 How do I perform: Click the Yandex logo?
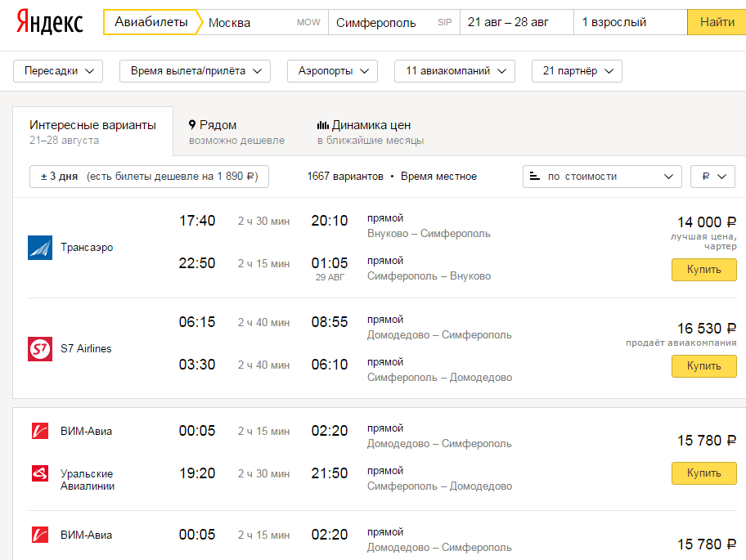click(x=49, y=23)
